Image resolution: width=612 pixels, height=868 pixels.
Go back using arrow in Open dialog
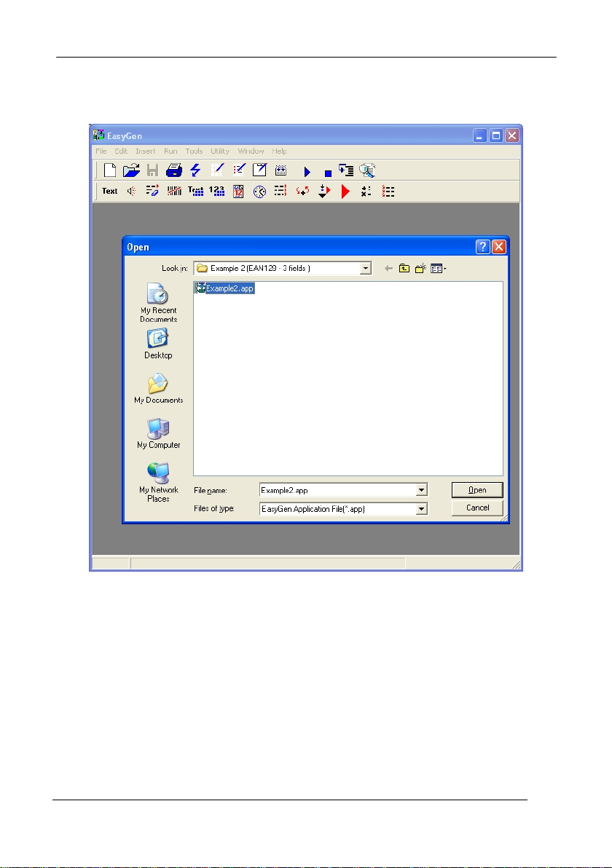pos(389,269)
